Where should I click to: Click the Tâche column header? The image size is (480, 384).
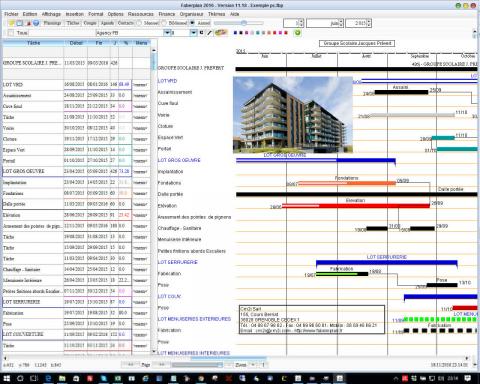click(33, 43)
